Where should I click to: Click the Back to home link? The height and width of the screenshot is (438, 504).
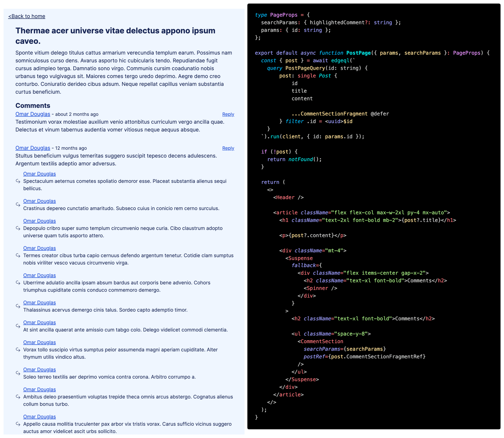[x=27, y=16]
